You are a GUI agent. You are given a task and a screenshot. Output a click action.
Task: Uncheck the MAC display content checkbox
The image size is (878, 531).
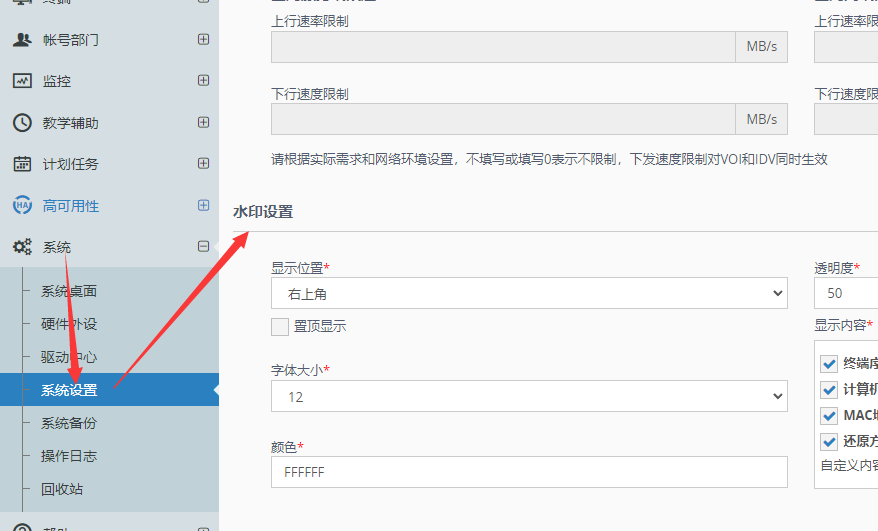coord(828,415)
